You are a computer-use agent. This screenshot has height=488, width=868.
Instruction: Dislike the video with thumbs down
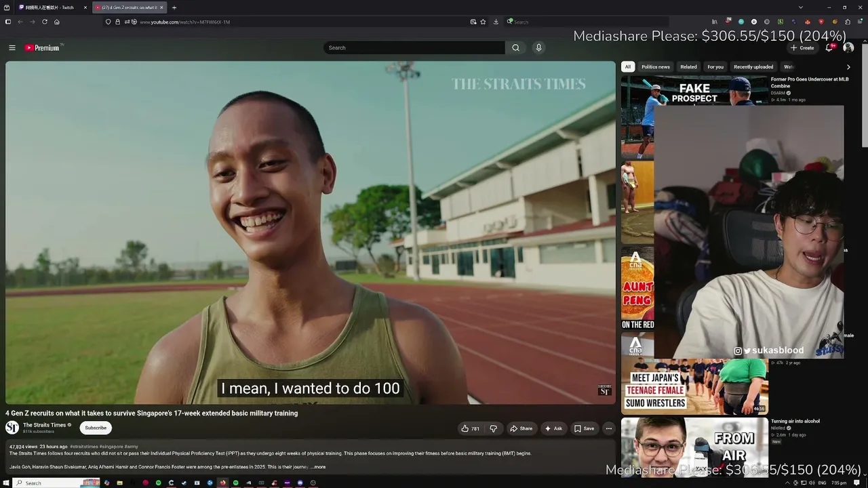click(493, 428)
